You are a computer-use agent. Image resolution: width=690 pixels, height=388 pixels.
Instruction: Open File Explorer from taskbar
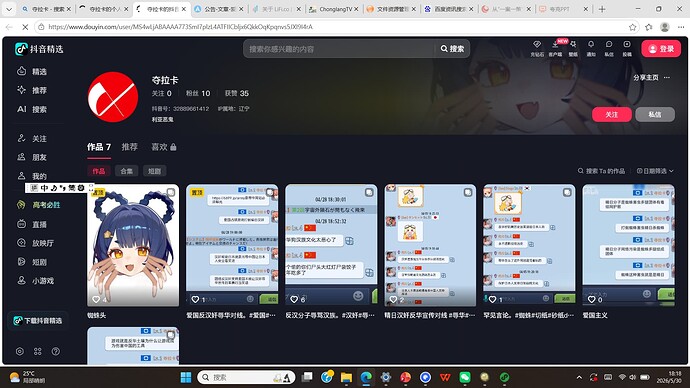click(x=346, y=377)
